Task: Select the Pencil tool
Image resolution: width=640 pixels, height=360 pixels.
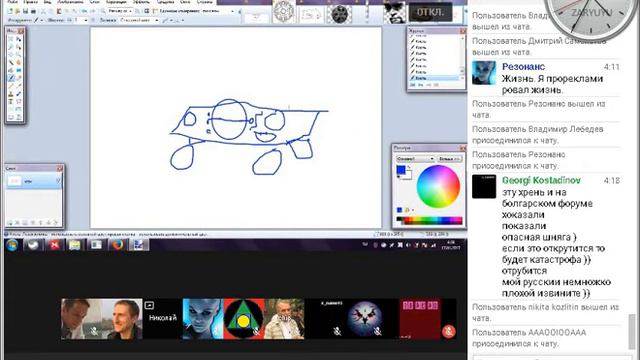Action: [11, 86]
